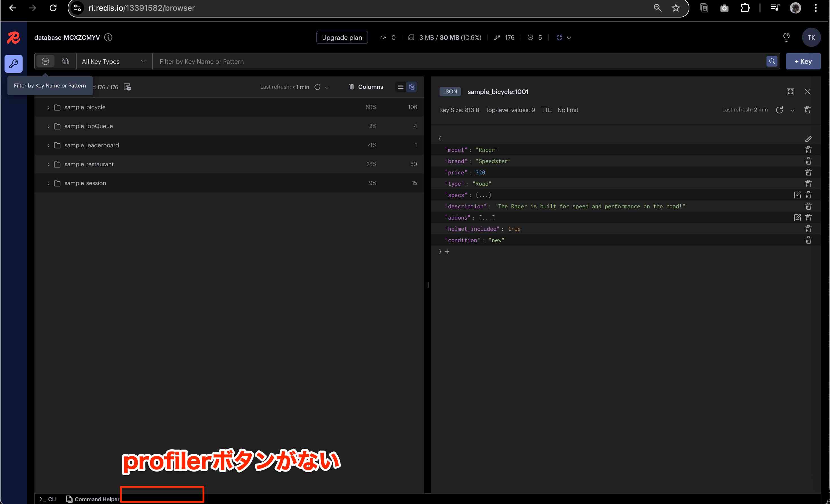830x504 pixels.
Task: Toggle search by values mode
Action: (65, 61)
